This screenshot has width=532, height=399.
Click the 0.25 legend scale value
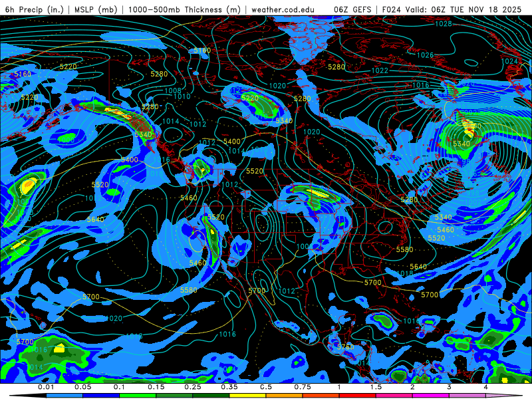click(193, 387)
